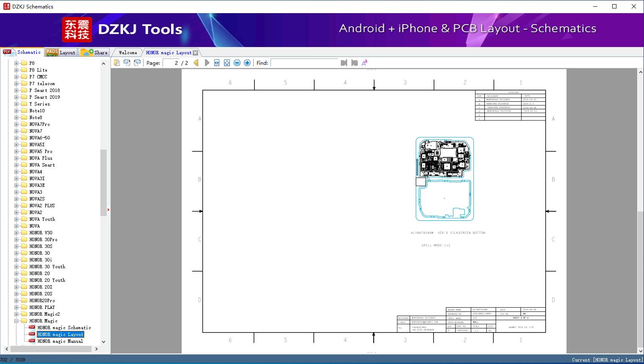Switch to the Welcome document tab
This screenshot has width=644, height=364.
point(127,53)
